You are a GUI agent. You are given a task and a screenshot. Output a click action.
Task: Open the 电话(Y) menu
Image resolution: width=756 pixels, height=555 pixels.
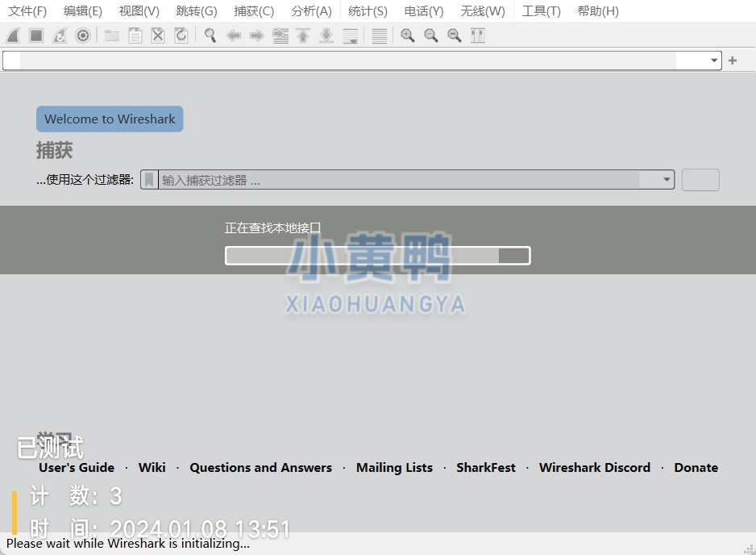pos(423,11)
